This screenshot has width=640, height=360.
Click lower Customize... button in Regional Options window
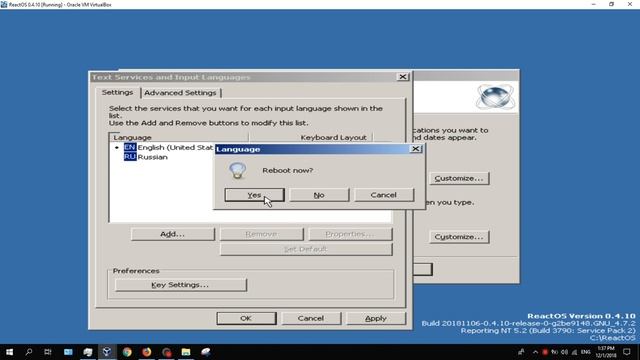tap(459, 237)
